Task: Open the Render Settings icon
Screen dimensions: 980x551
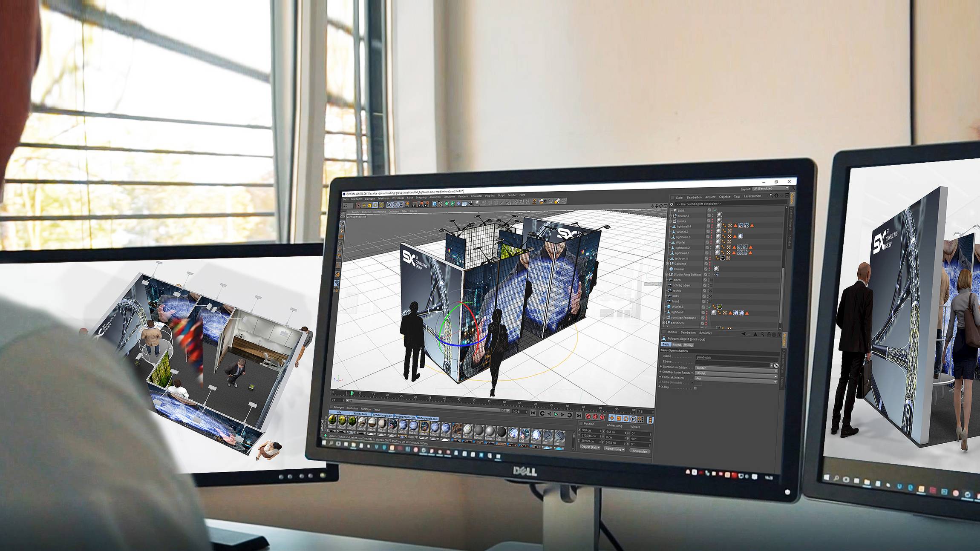Action: click(x=427, y=204)
